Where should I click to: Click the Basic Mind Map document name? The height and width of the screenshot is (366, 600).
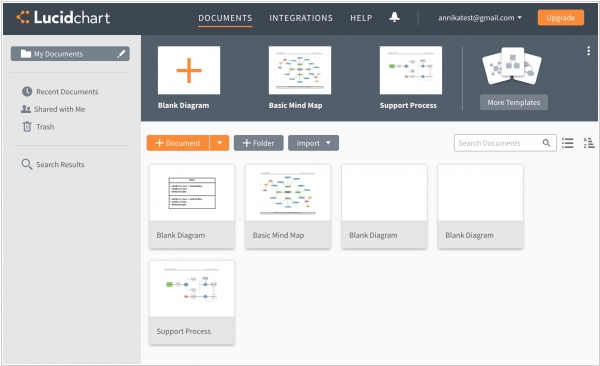pos(279,235)
